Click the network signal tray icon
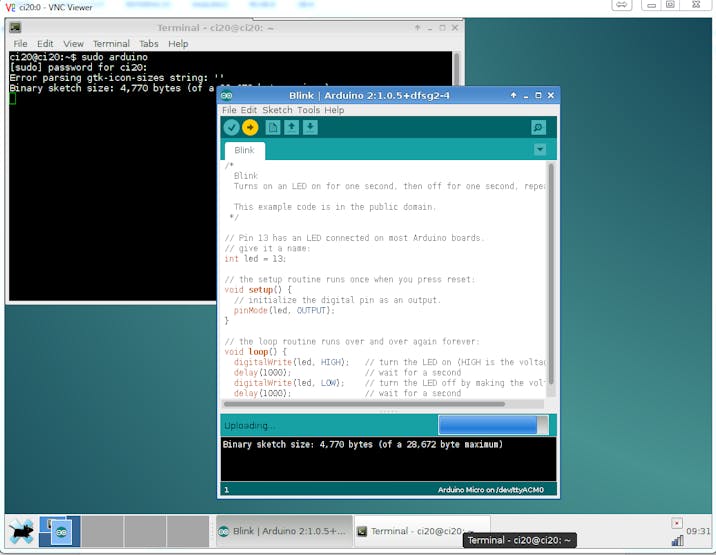Viewport: 716px width, 555px height. tap(677, 541)
